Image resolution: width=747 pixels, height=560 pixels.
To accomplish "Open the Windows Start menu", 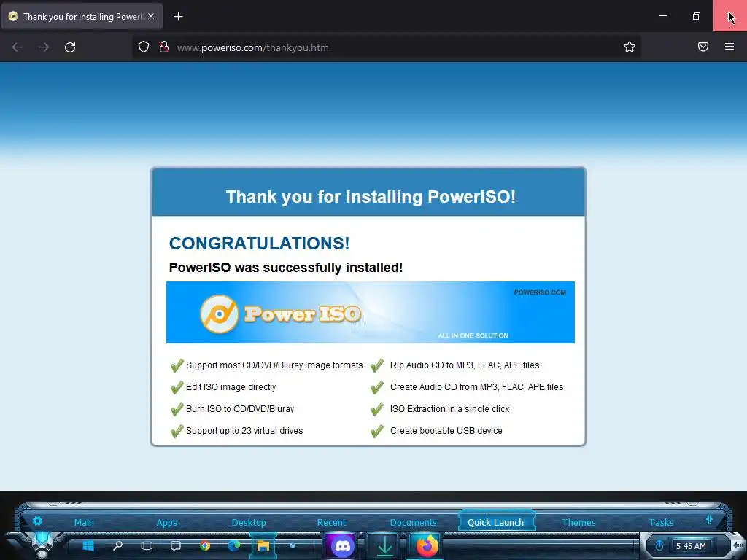I will tap(88, 545).
